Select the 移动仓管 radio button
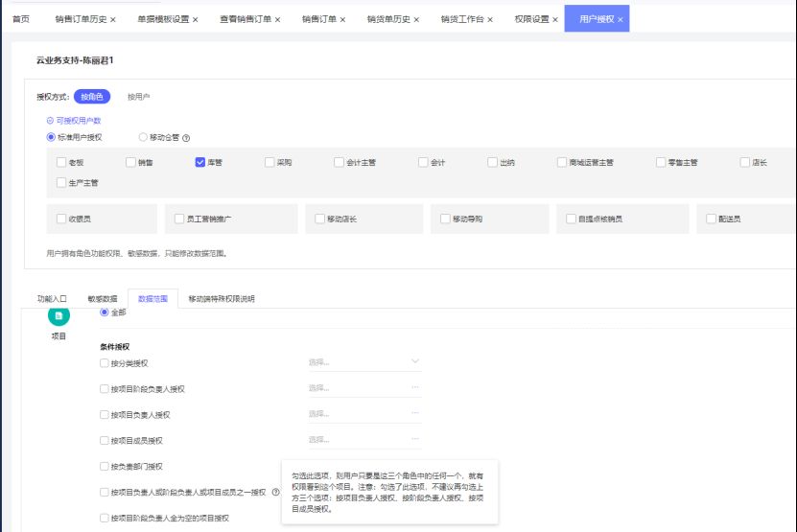 coord(144,137)
